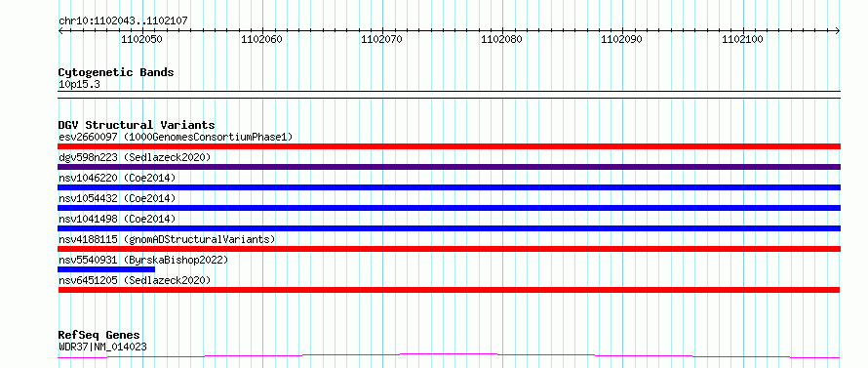Click the RefSeq Genes track title
Screen dimensions: 868x368
pyautogui.click(x=99, y=336)
